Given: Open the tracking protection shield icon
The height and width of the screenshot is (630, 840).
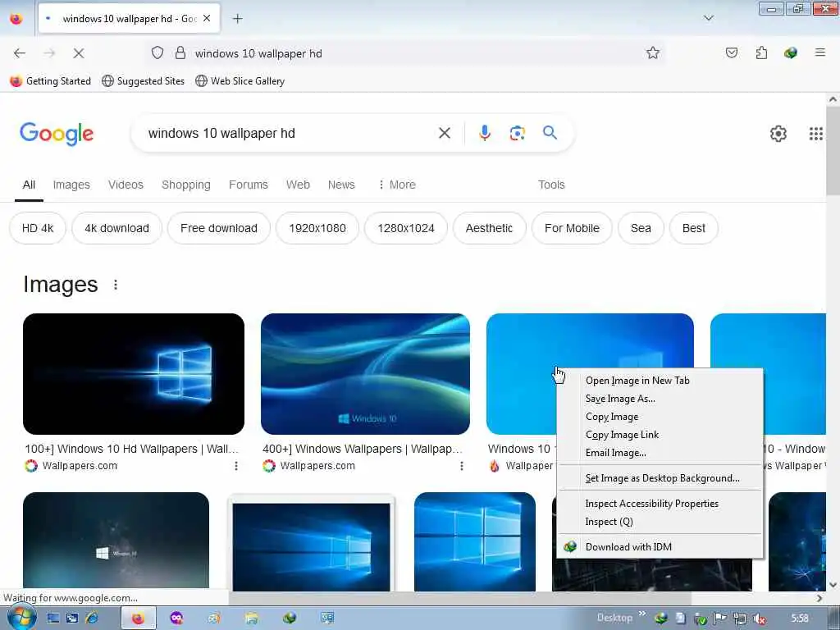Looking at the screenshot, I should [157, 52].
